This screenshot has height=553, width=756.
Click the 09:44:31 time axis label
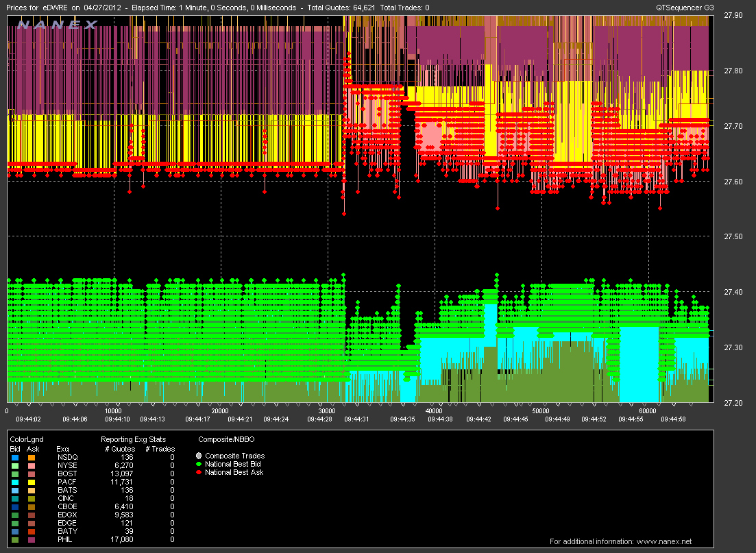pos(356,419)
